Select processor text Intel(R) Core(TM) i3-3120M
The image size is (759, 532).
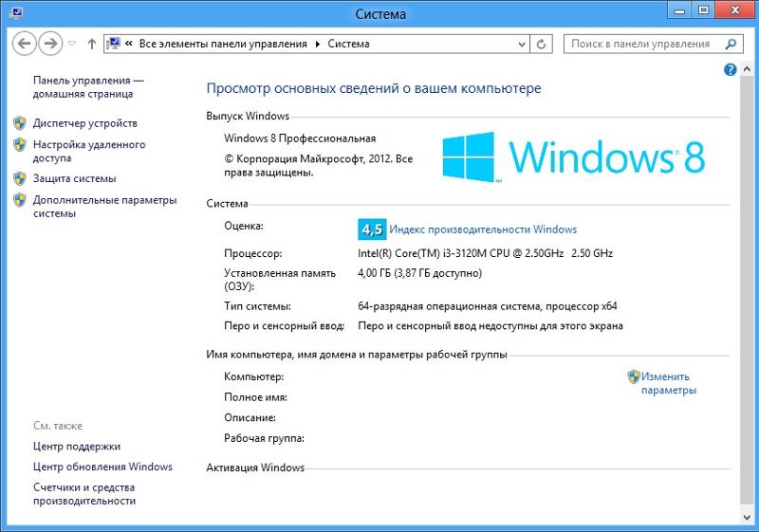pyautogui.click(x=422, y=253)
